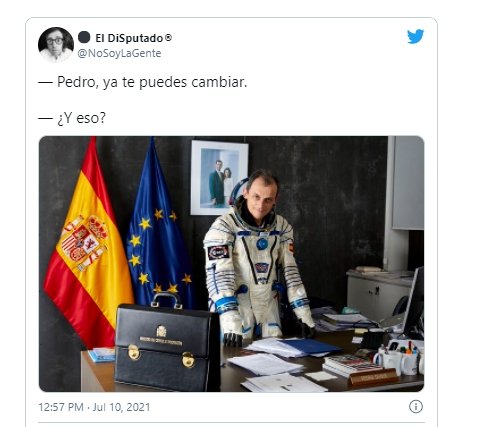
Task: Click the dark circle badge beside username
Action: [x=84, y=37]
